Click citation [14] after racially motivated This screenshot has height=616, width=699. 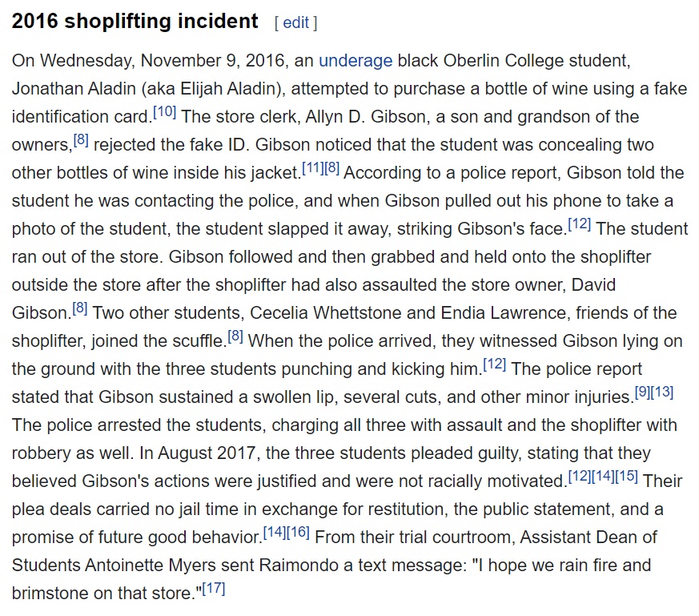click(603, 476)
